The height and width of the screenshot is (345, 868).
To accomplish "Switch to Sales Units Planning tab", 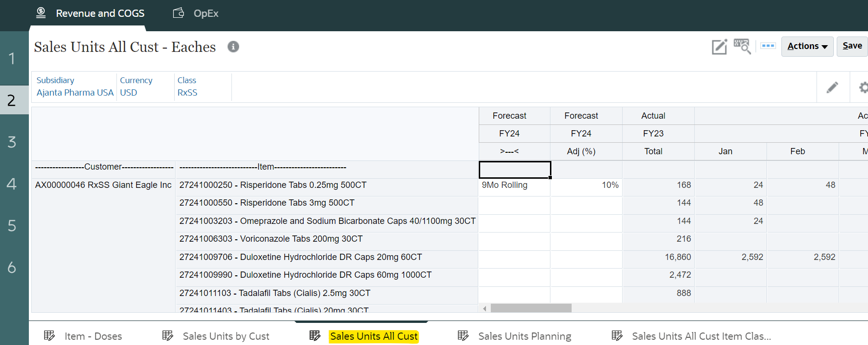I will pyautogui.click(x=524, y=336).
